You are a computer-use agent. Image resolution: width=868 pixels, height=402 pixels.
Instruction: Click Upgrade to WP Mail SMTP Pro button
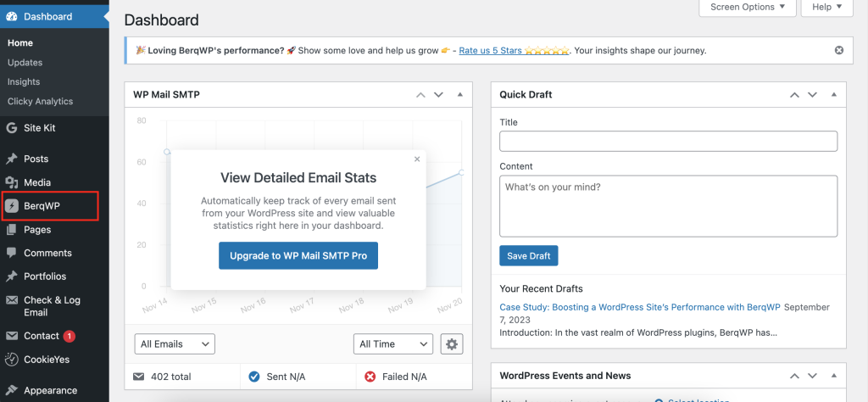point(298,256)
